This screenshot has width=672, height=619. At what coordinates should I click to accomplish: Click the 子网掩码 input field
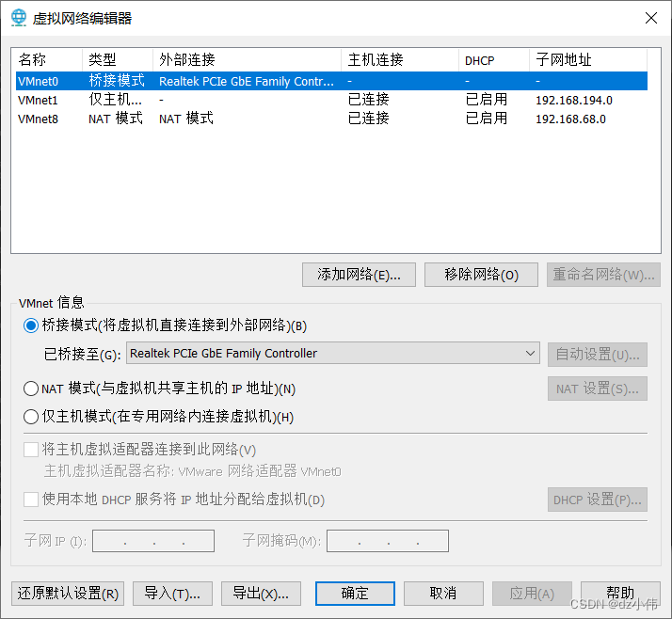click(388, 541)
